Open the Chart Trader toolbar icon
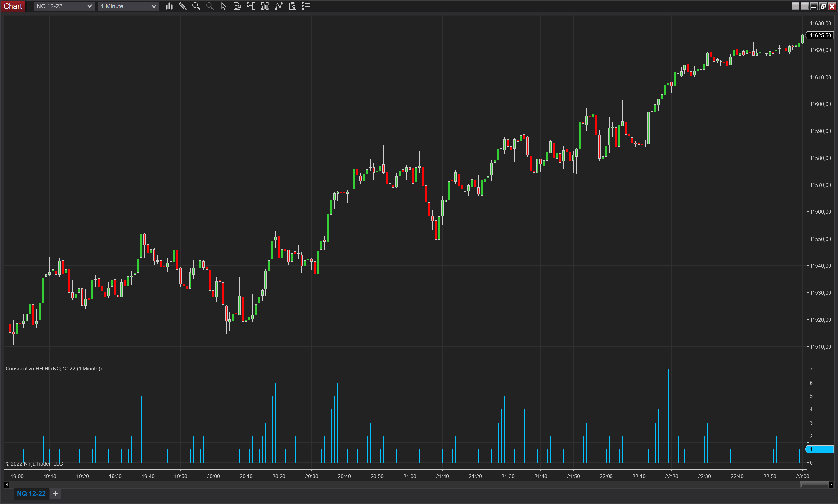This screenshot has width=838, height=504. (x=251, y=6)
